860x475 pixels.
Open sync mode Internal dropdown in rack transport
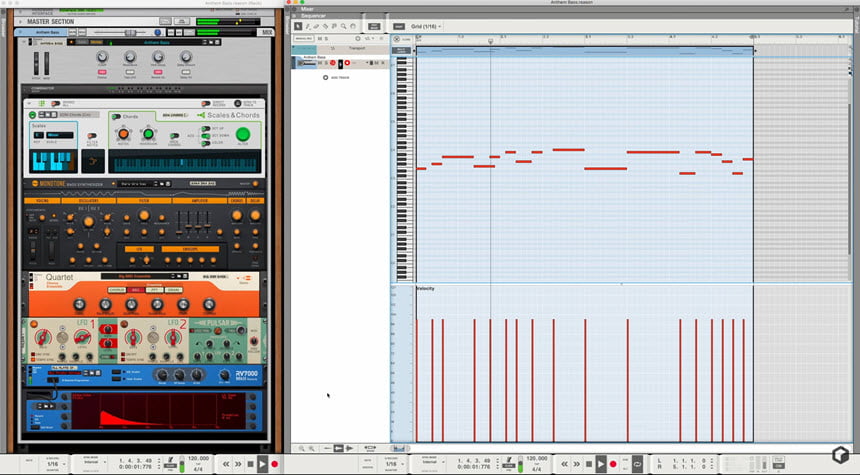pos(93,462)
